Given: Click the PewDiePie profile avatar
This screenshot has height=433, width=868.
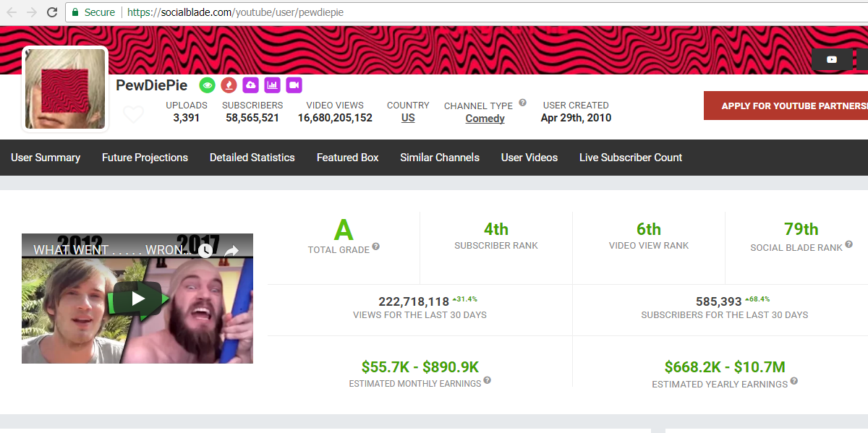Looking at the screenshot, I should coord(65,90).
